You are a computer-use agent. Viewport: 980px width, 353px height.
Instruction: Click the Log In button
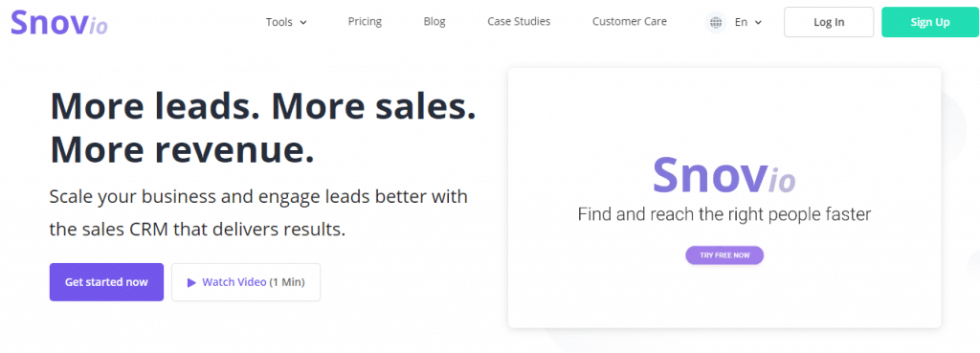829,23
